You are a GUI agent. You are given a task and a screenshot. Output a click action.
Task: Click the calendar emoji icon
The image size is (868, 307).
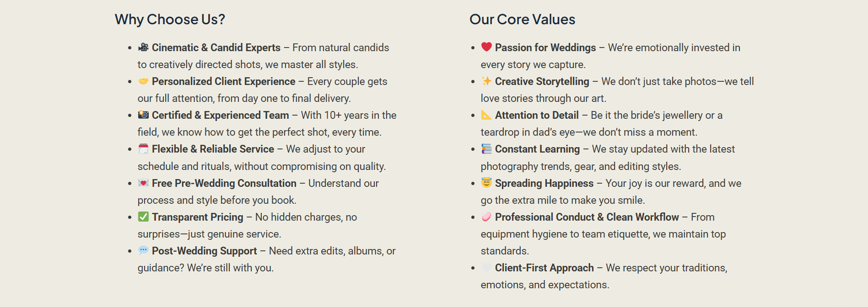pos(143,148)
